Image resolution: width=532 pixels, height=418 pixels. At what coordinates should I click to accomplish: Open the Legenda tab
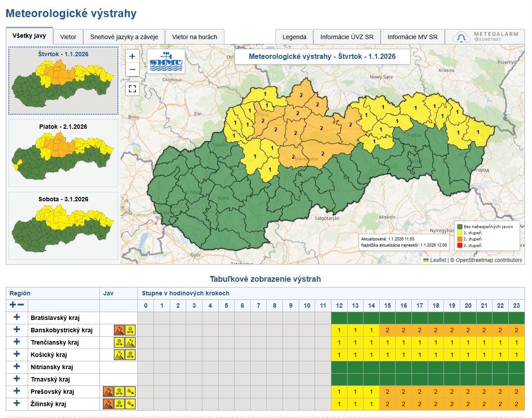[294, 37]
